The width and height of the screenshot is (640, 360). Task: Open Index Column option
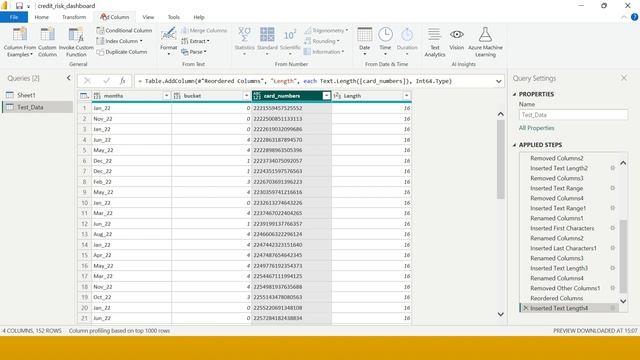(120, 41)
